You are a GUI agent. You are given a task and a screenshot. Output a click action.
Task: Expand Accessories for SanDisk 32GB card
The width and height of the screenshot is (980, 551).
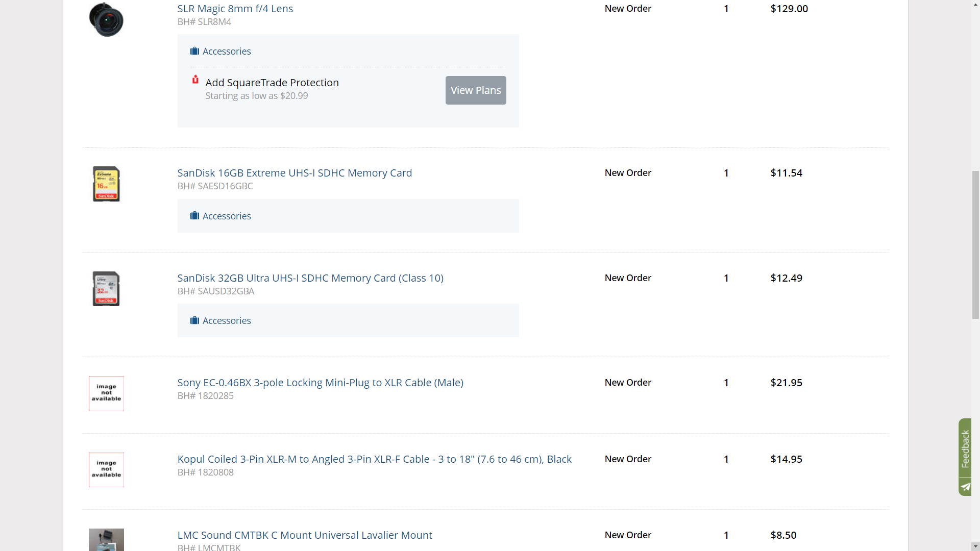[227, 320]
